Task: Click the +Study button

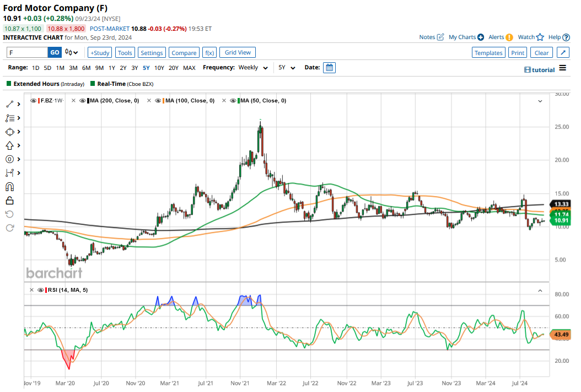Action: [100, 52]
